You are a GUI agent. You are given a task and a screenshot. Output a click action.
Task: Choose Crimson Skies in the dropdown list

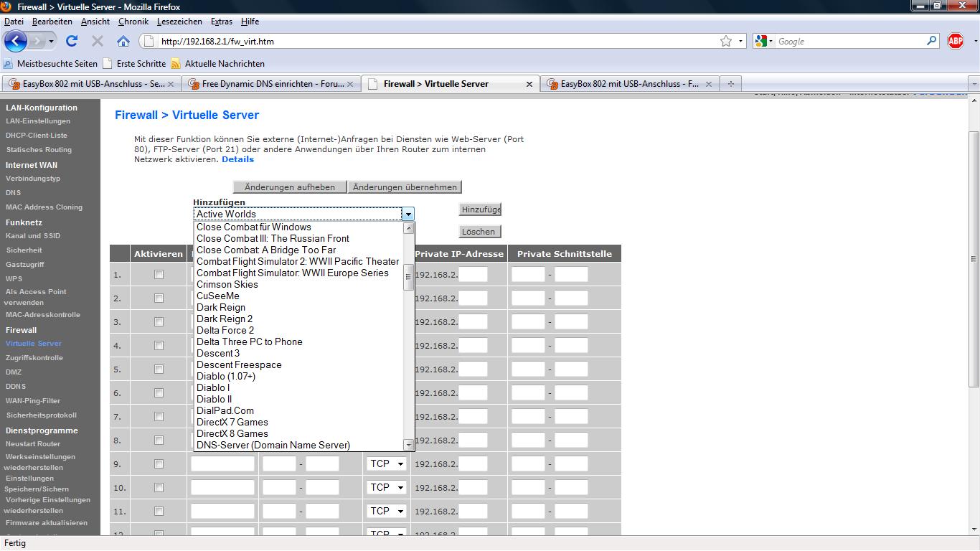[227, 284]
